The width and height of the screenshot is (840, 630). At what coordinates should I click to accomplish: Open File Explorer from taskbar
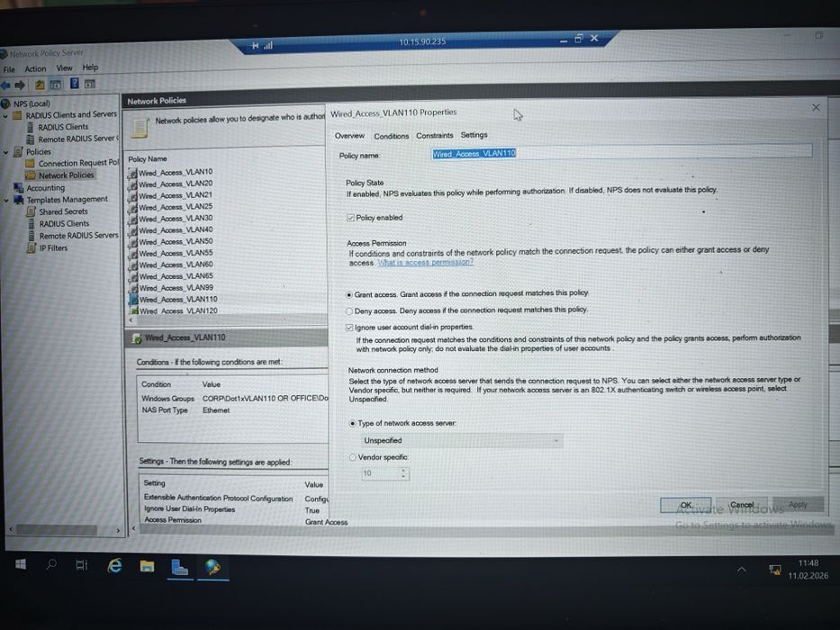(x=147, y=566)
